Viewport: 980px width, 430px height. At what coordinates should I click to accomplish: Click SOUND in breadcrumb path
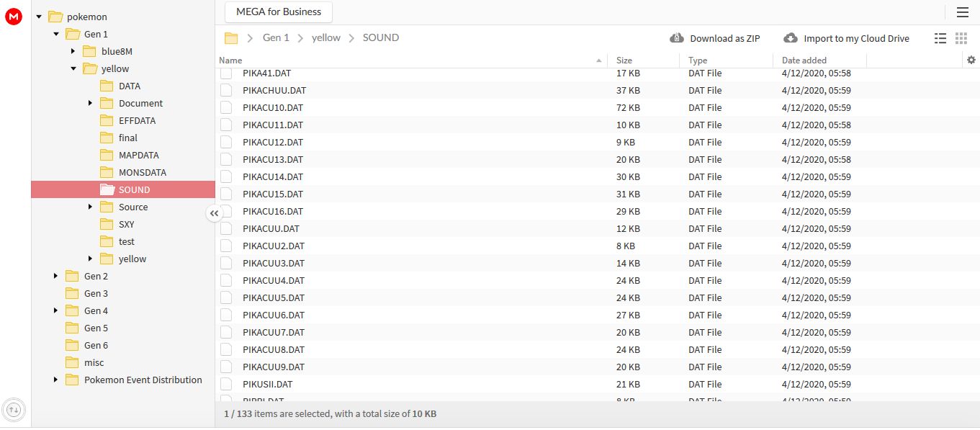point(381,37)
